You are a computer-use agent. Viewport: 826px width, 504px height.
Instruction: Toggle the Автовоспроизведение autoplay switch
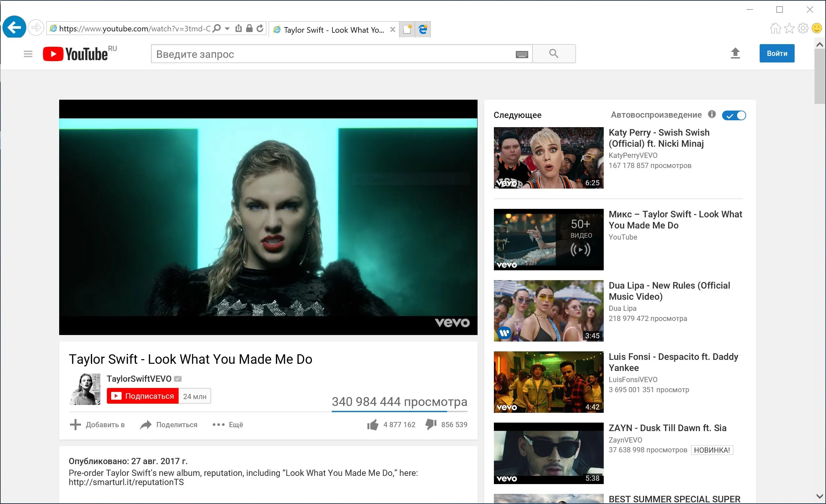[x=734, y=115]
